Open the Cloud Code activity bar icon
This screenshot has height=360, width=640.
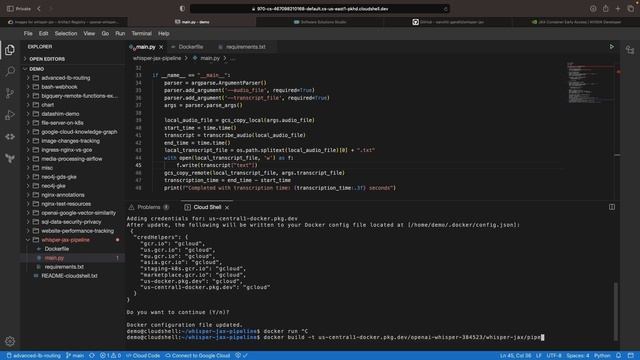pyautogui.click(x=10, y=137)
